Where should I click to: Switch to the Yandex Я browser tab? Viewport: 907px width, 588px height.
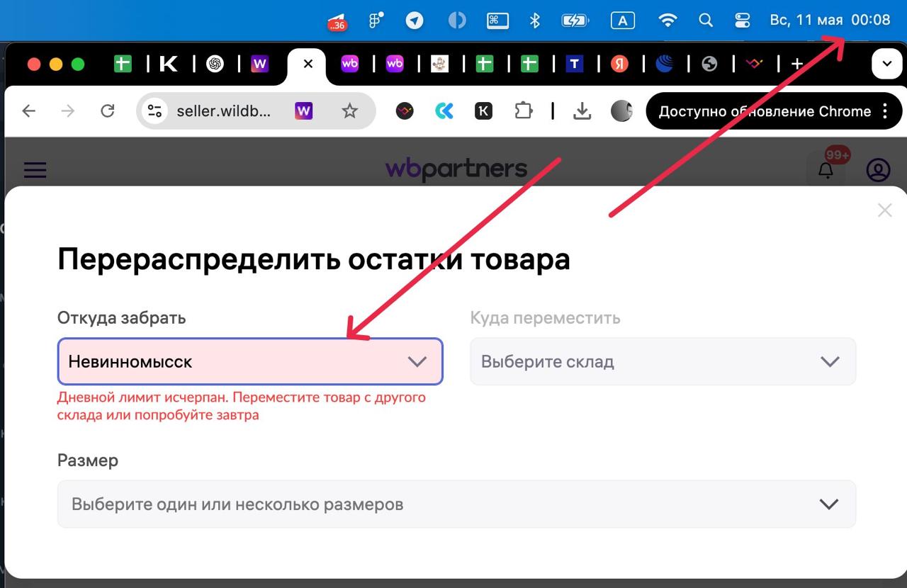tap(619, 64)
